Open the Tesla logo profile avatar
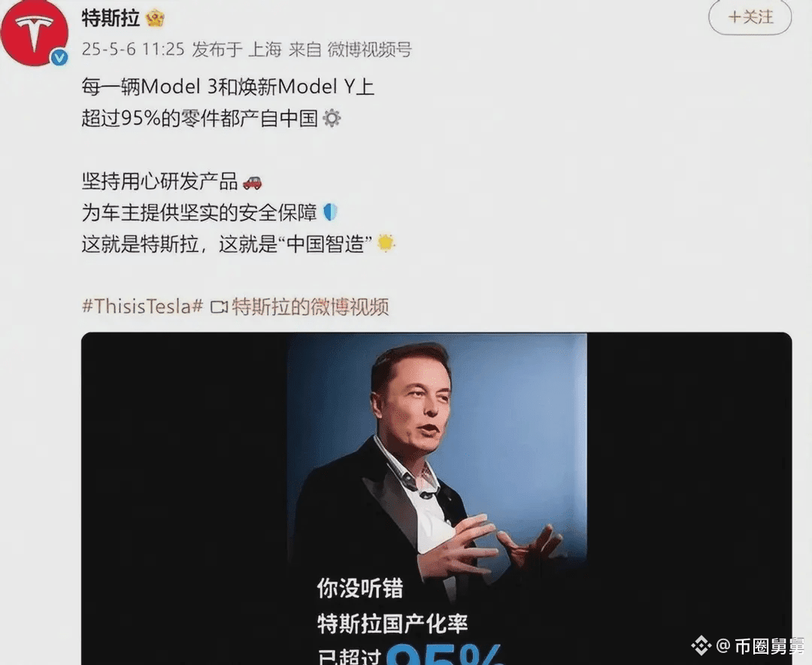 click(x=34, y=32)
